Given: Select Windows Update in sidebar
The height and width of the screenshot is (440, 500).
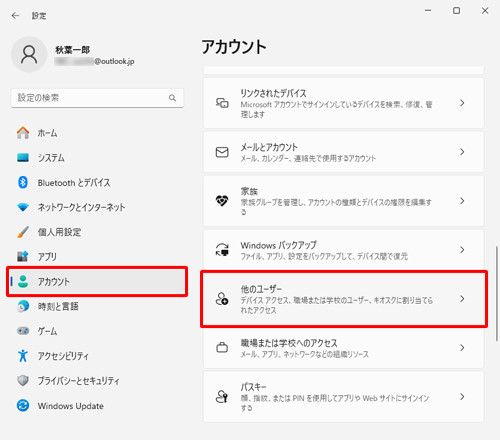Looking at the screenshot, I should 97,405.
